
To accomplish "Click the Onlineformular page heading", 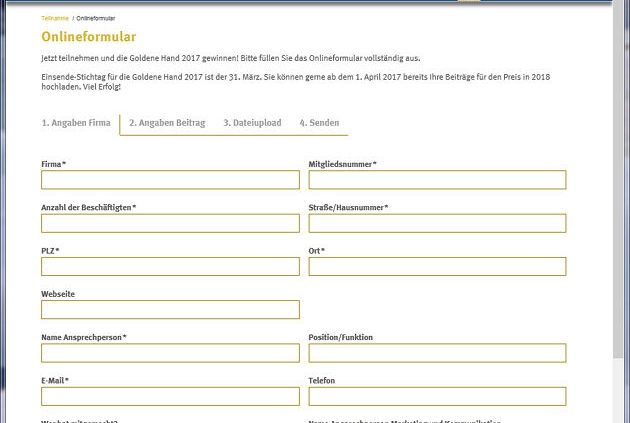I will [x=89, y=37].
